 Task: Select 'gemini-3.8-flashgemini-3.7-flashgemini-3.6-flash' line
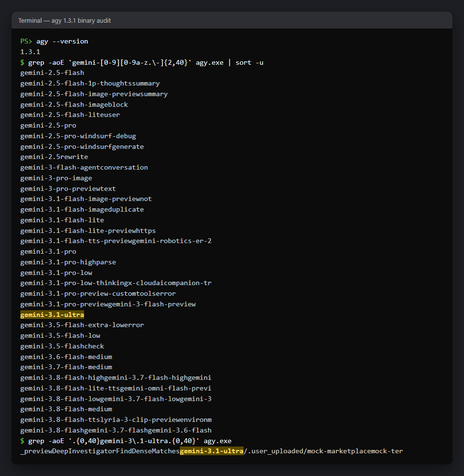116,431
